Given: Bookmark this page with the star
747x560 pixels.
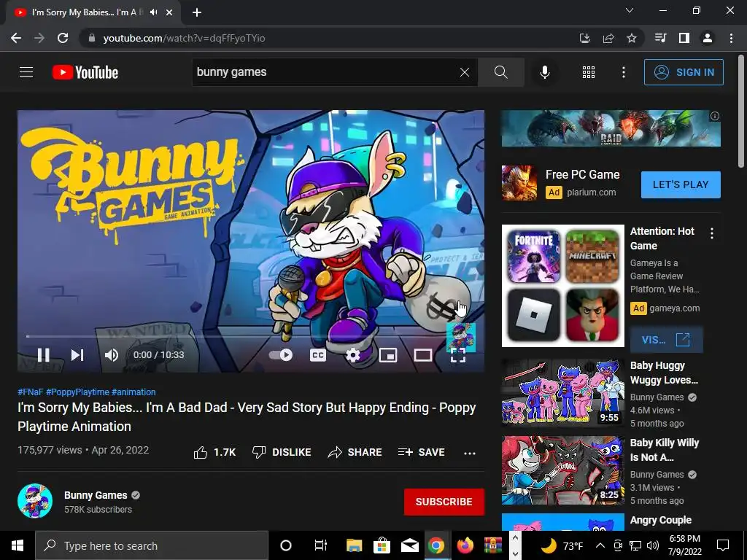Looking at the screenshot, I should pos(632,38).
